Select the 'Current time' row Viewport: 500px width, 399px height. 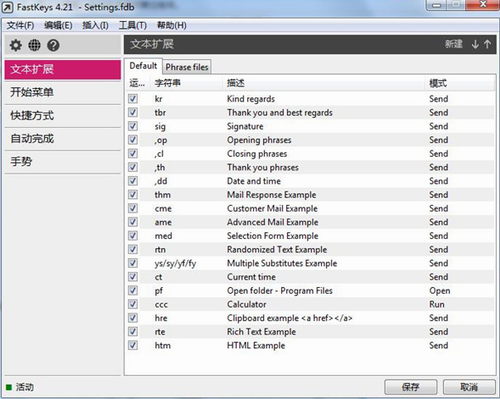click(x=311, y=277)
